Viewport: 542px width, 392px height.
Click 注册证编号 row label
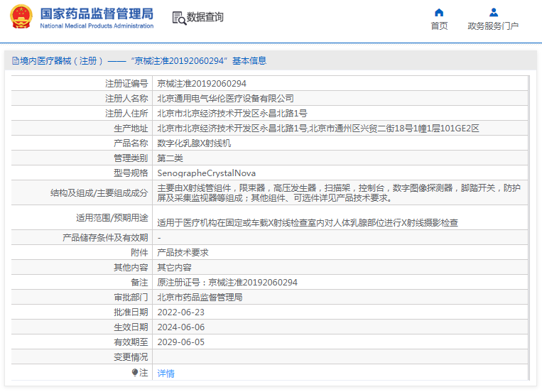point(126,84)
